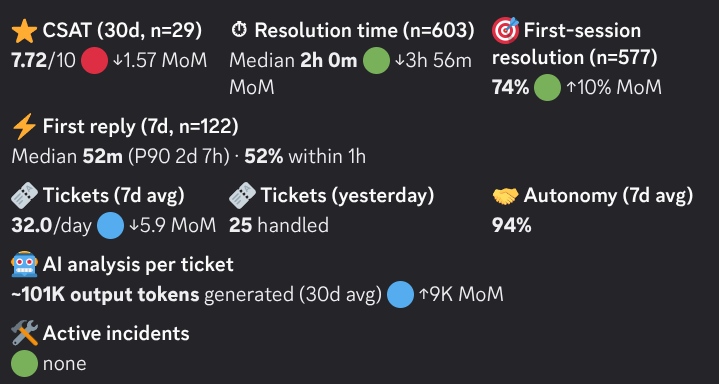Click the CSAT (30d, n=29) heading
This screenshot has height=384, width=719.
click(x=122, y=31)
